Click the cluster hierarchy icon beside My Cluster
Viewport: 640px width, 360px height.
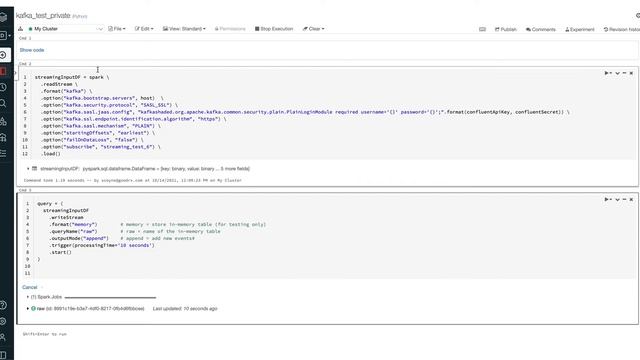point(20,29)
